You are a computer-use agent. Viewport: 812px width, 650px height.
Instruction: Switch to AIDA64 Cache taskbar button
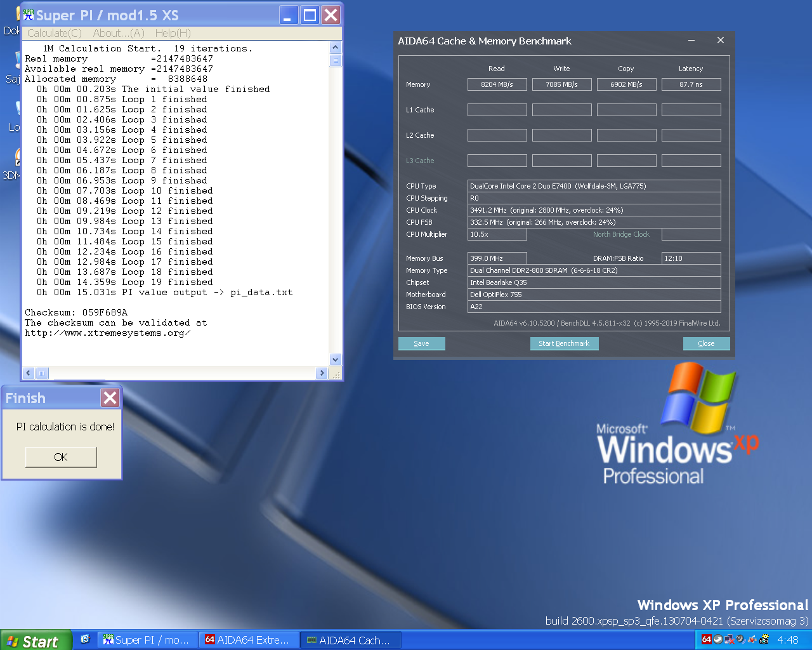[351, 640]
